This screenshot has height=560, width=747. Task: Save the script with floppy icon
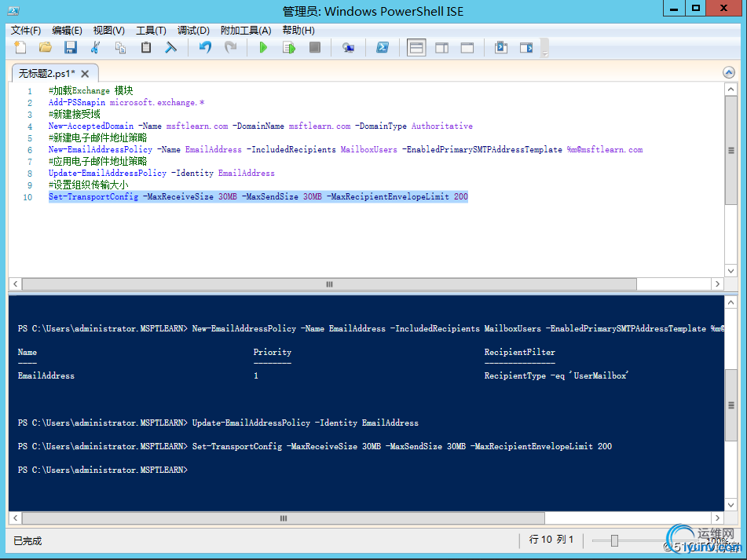71,47
